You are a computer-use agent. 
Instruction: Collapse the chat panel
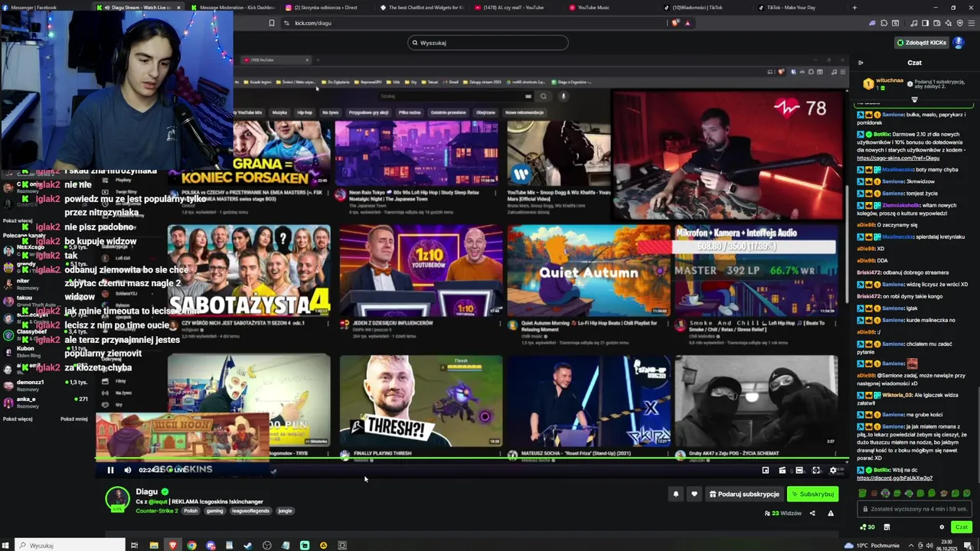pyautogui.click(x=861, y=63)
